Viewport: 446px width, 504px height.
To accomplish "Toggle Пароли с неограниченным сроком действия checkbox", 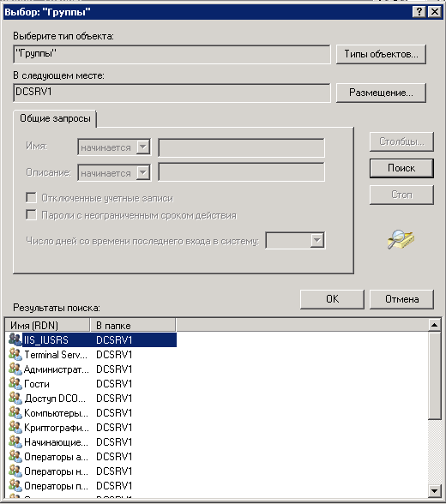I will tap(31, 214).
